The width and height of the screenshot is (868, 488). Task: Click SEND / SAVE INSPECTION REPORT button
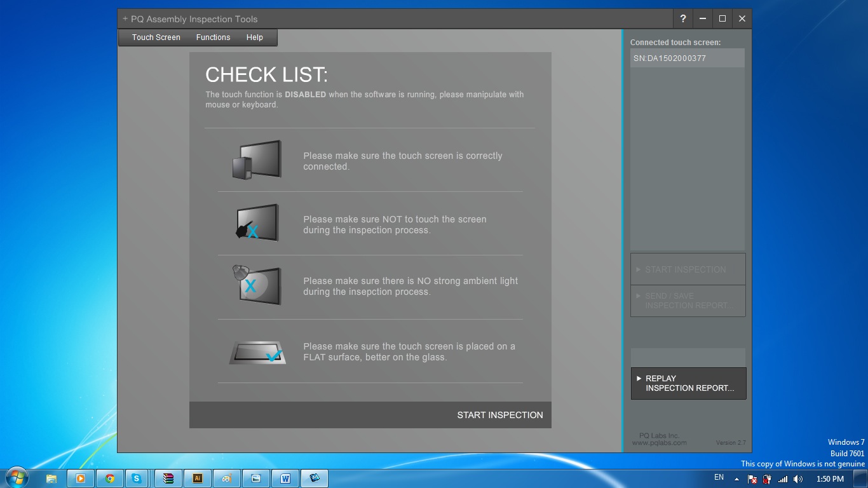pyautogui.click(x=688, y=301)
